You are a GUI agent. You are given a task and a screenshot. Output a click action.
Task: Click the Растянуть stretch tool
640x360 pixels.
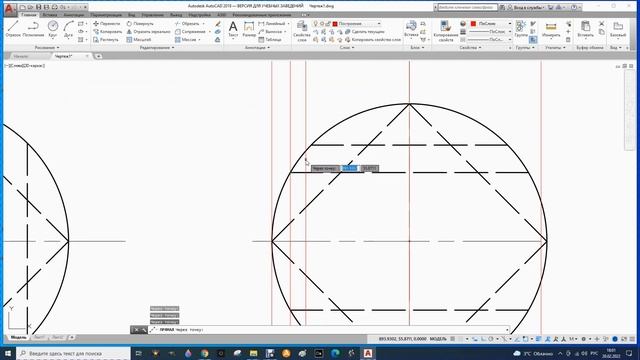pyautogui.click(x=106, y=40)
